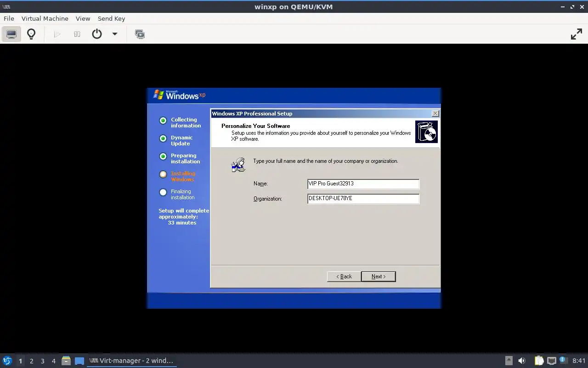Switch to workspace 1
This screenshot has height=368, width=588.
20,361
